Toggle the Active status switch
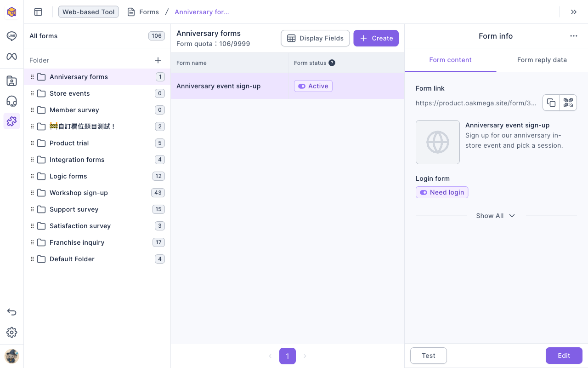 tap(302, 86)
